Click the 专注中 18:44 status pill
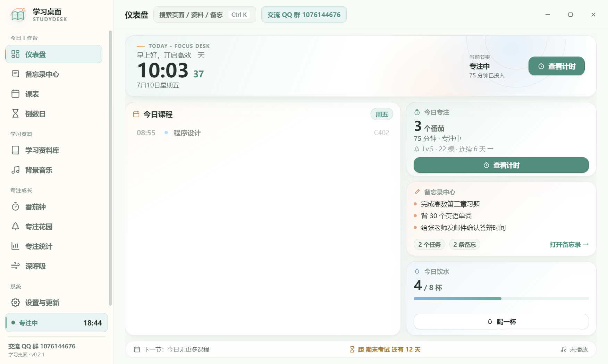 57,323
